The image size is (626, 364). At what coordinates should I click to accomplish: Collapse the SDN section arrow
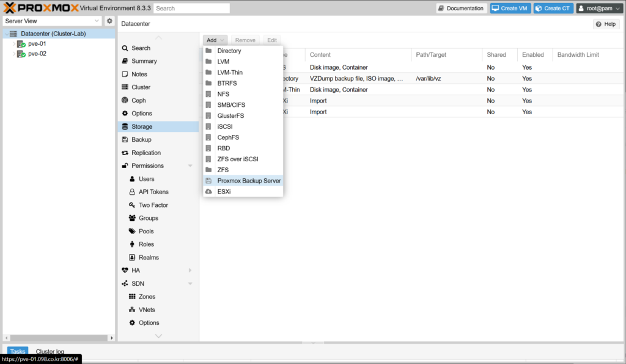tap(190, 284)
